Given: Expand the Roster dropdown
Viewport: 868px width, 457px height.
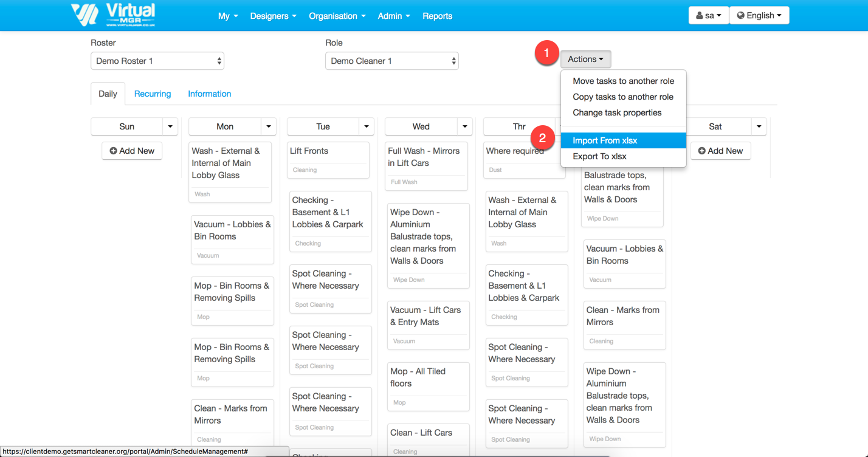Looking at the screenshot, I should tap(157, 61).
